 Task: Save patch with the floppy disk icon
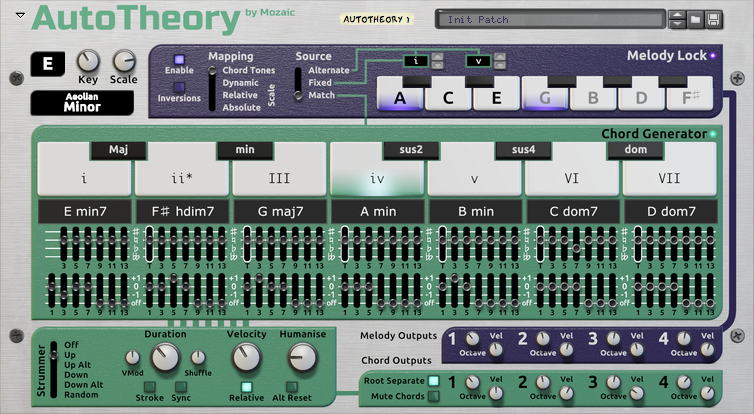tap(713, 20)
